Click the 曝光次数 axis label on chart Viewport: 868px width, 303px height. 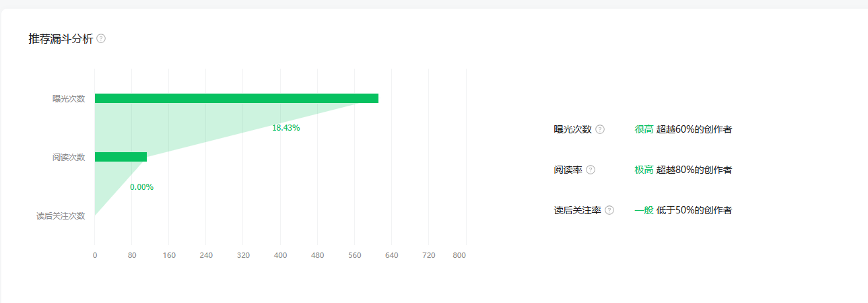point(69,99)
